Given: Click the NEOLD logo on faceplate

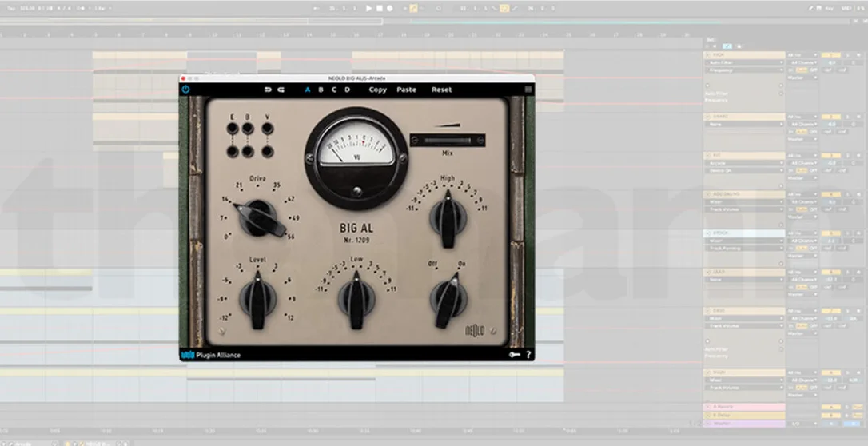Looking at the screenshot, I should 475,330.
